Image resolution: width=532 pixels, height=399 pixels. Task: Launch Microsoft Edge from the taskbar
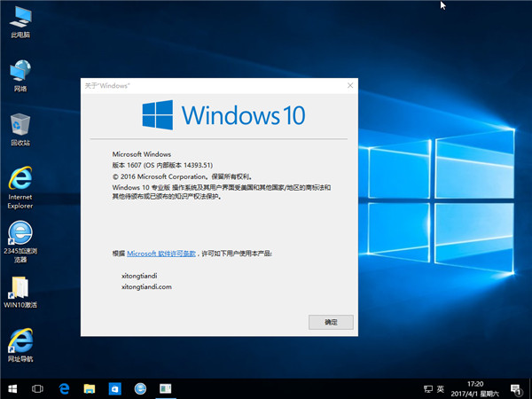click(64, 389)
